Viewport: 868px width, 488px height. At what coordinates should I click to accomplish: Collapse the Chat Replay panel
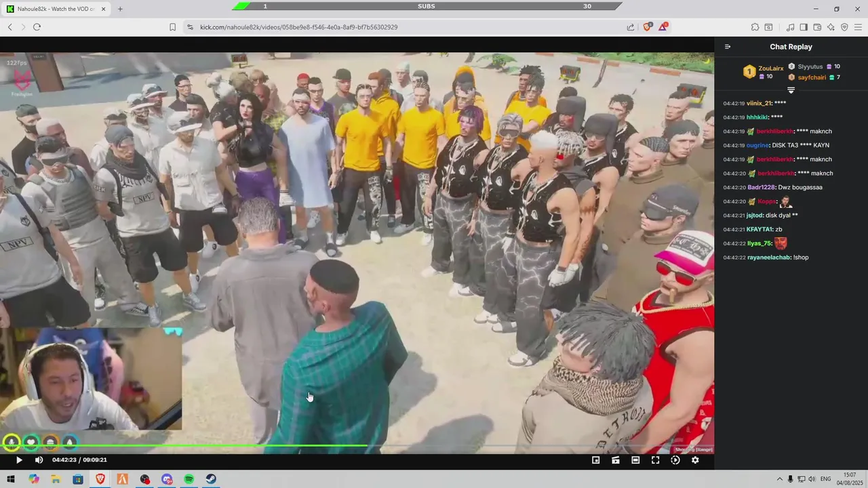728,47
